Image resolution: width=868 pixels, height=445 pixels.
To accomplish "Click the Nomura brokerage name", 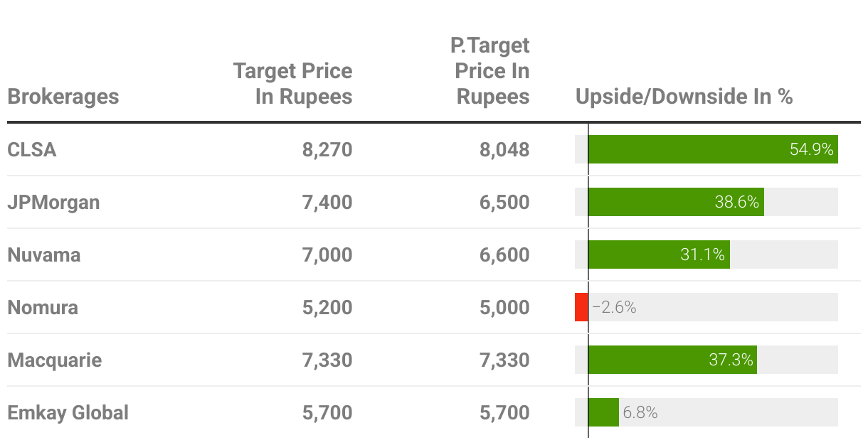I will coord(43,308).
